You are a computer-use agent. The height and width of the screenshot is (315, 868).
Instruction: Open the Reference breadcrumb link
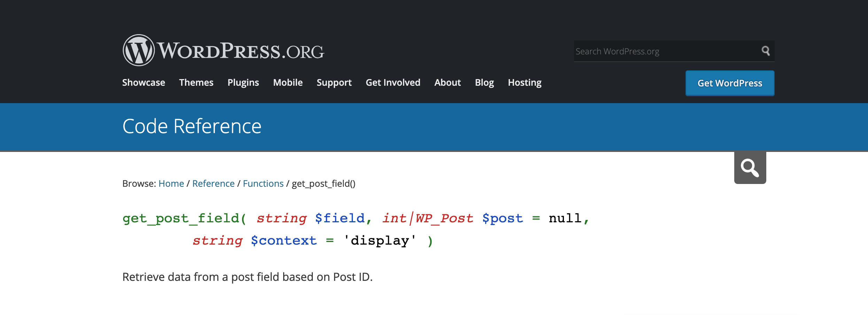tap(213, 183)
